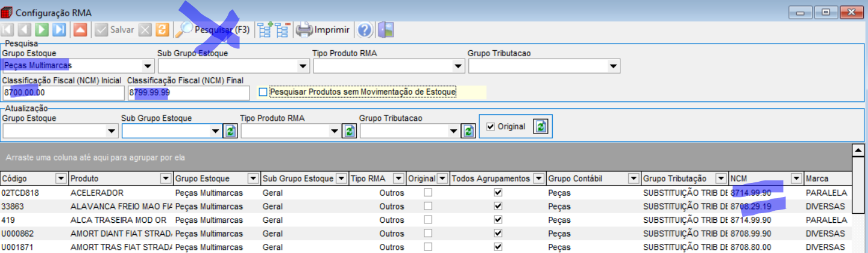Expand all tree nodes icon
The height and width of the screenshot is (253, 868).
tap(265, 30)
